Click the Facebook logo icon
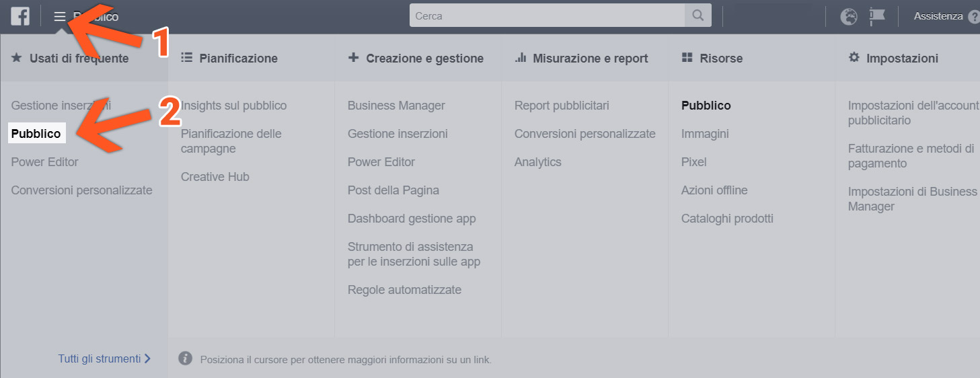 [x=20, y=16]
